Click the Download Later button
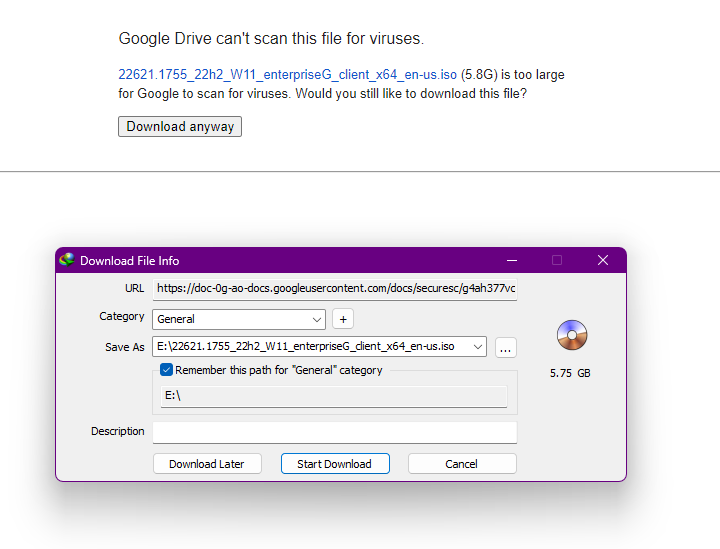 coord(207,464)
